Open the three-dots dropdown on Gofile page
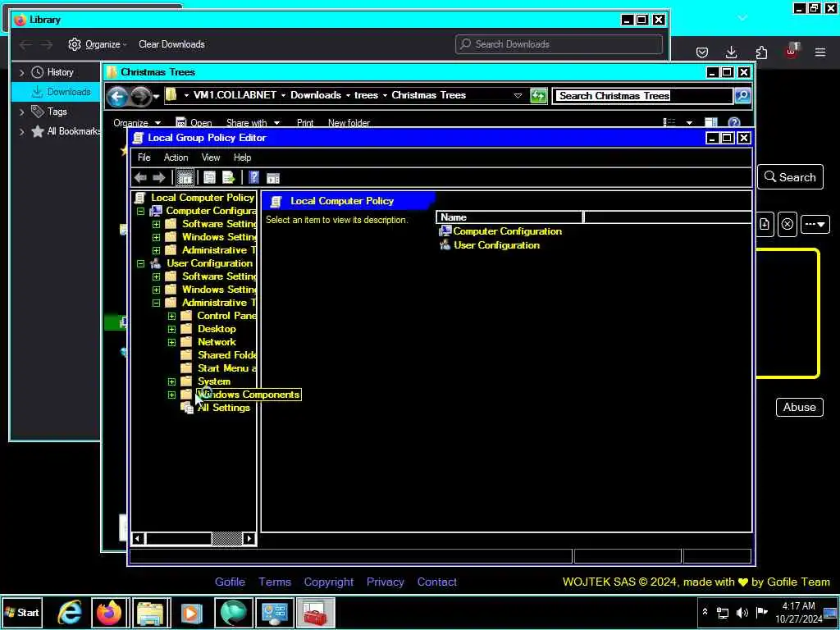This screenshot has width=840, height=630. (815, 224)
